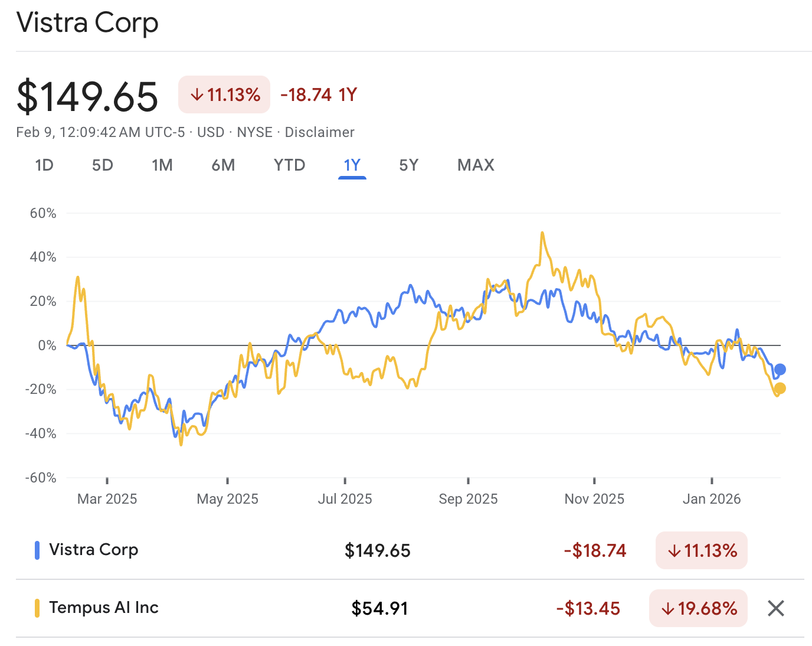812x646 pixels.
Task: Click the yellow endpoint dot on the Tempus chart line
Action: (x=780, y=389)
